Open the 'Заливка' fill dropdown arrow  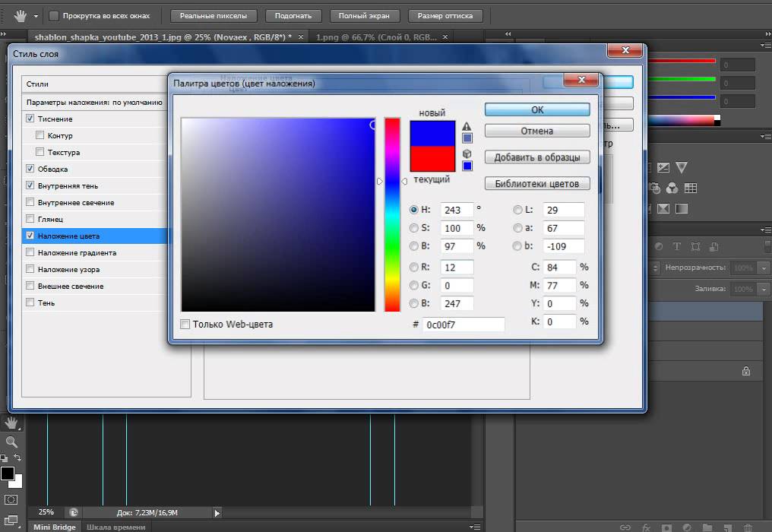(x=763, y=290)
